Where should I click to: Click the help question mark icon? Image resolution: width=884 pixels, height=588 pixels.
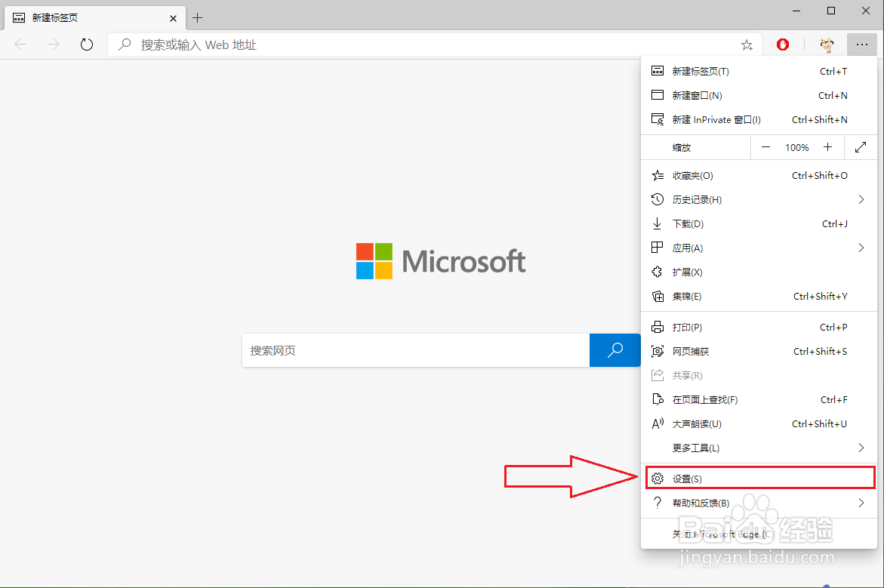click(x=658, y=503)
